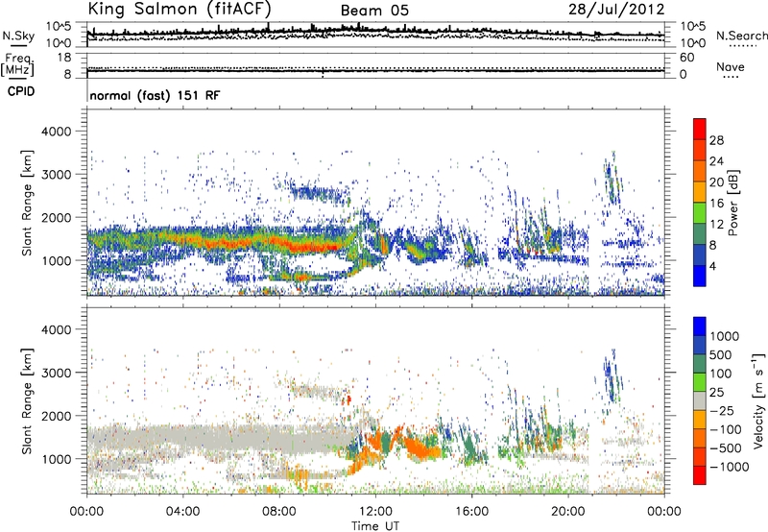Click the "Freq. [MHz]" axis label

click(17, 64)
